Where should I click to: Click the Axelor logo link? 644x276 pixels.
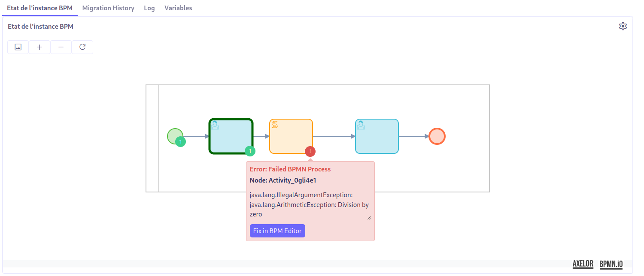[x=583, y=264]
